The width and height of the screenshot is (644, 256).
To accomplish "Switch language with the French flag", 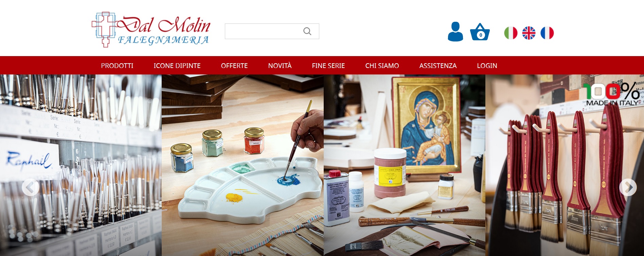I will (547, 33).
